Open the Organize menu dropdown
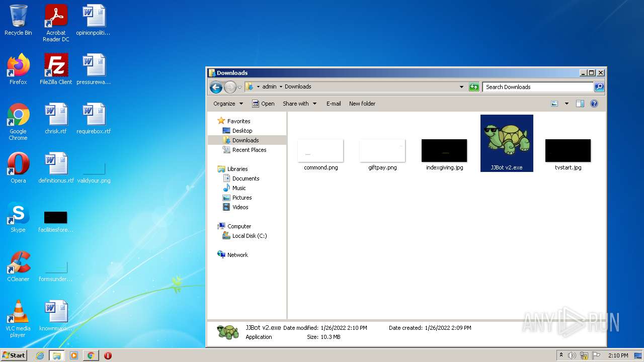This screenshot has width=644, height=362. coord(228,104)
